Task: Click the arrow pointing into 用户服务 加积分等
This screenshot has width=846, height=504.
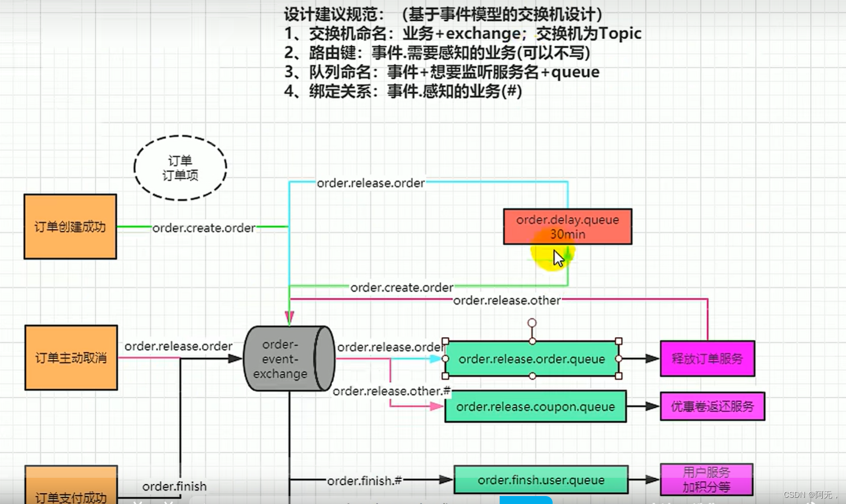Action: coord(644,480)
